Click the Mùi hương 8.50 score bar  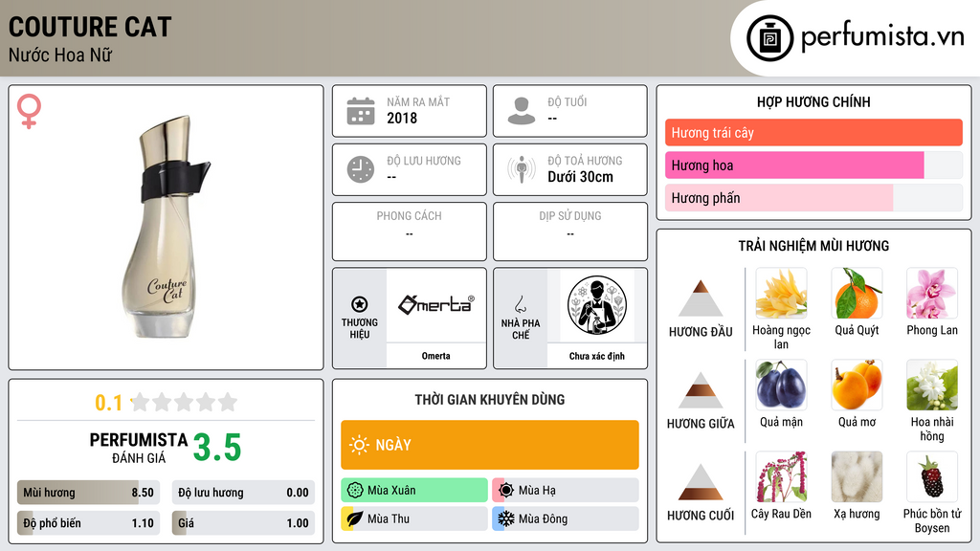tap(88, 493)
